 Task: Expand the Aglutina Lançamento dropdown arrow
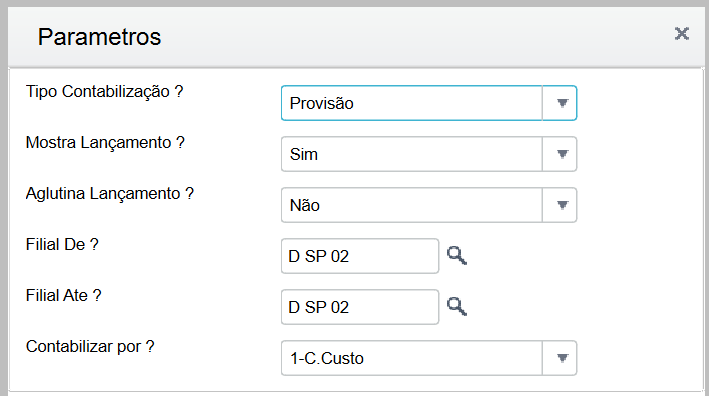[x=560, y=205]
